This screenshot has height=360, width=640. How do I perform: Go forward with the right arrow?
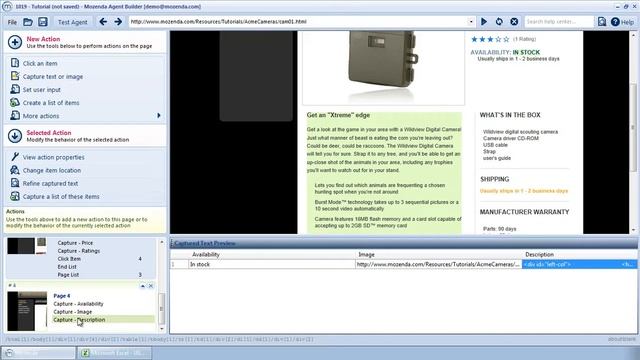click(x=118, y=22)
